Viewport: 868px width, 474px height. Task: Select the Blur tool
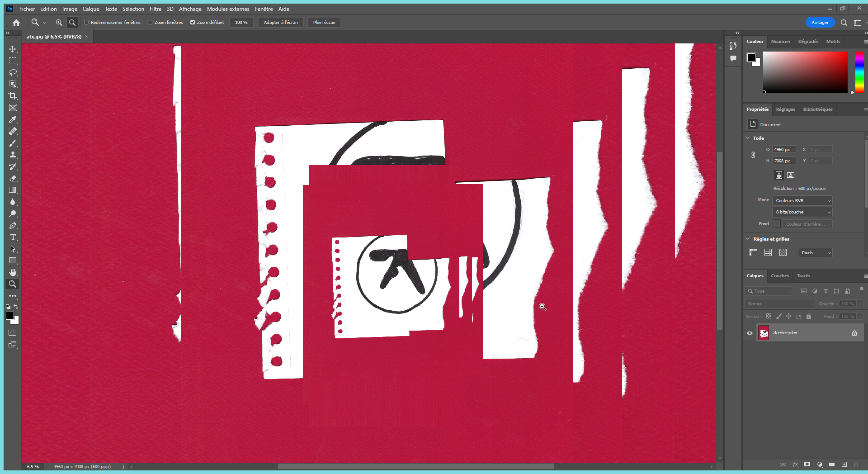click(13, 202)
